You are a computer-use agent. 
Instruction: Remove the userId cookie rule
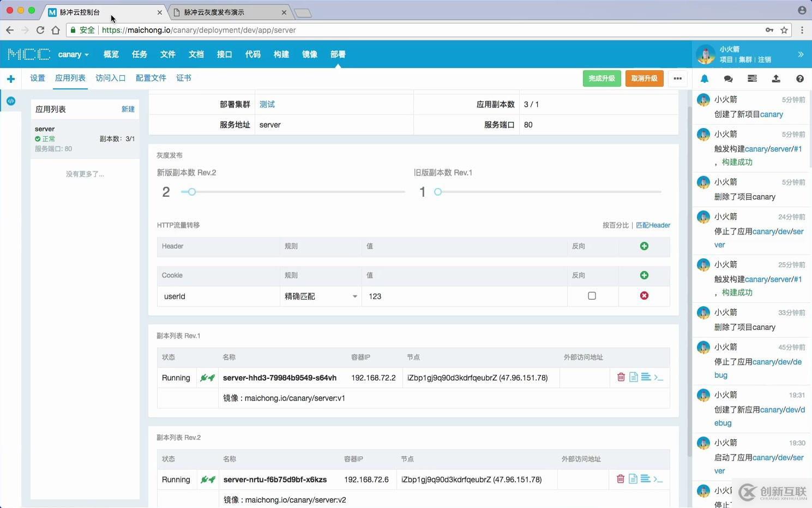[x=644, y=295]
